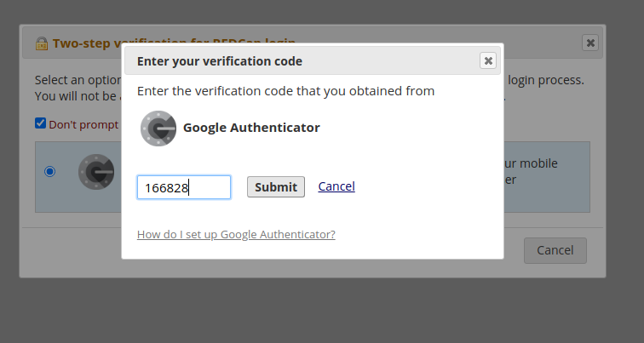This screenshot has height=343, width=644.
Task: Select the Google Authenticator radio button
Action: [x=49, y=171]
